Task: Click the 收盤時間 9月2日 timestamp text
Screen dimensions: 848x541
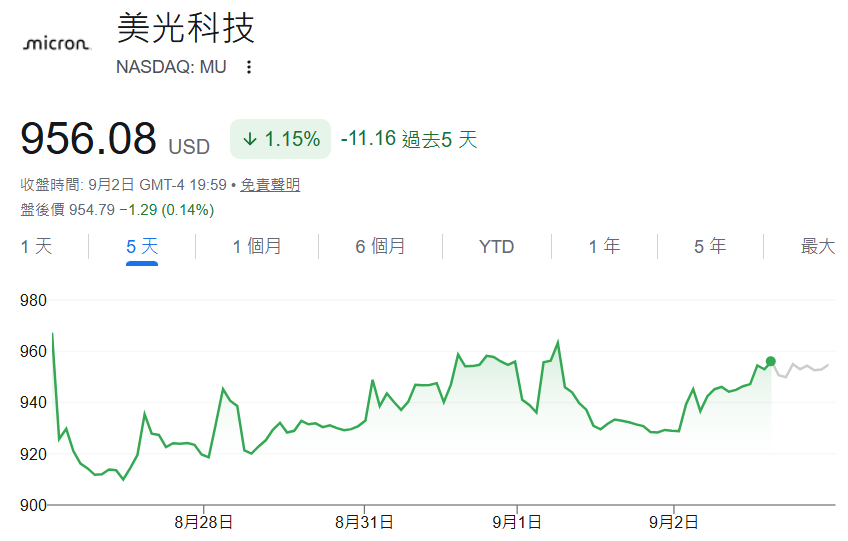Action: point(123,185)
